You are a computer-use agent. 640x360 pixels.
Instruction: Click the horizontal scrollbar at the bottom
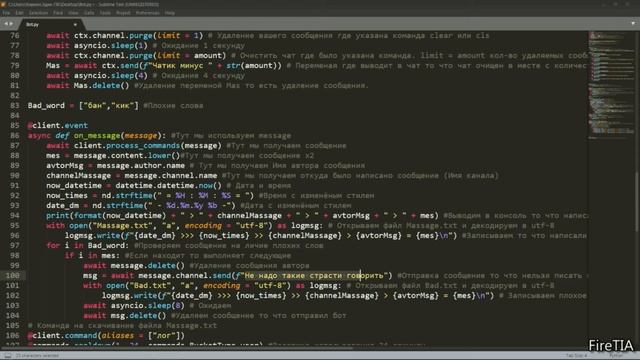178,348
